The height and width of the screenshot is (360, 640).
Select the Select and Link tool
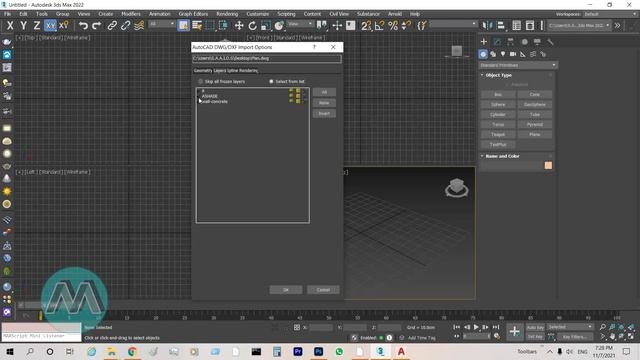(x=112, y=26)
